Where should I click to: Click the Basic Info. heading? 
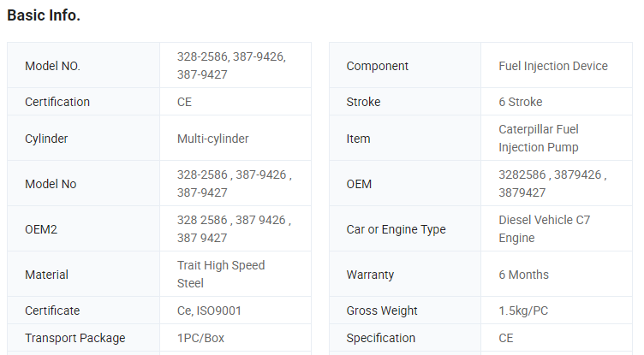click(44, 15)
